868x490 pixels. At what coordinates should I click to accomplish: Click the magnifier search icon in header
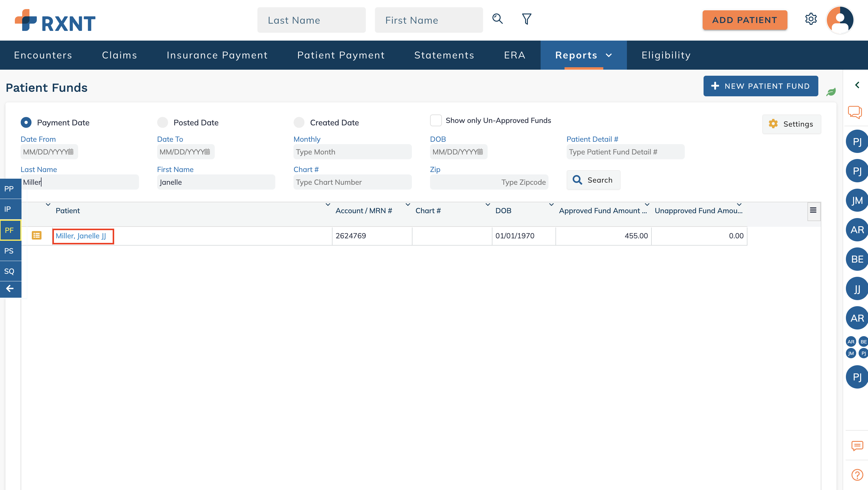[497, 19]
